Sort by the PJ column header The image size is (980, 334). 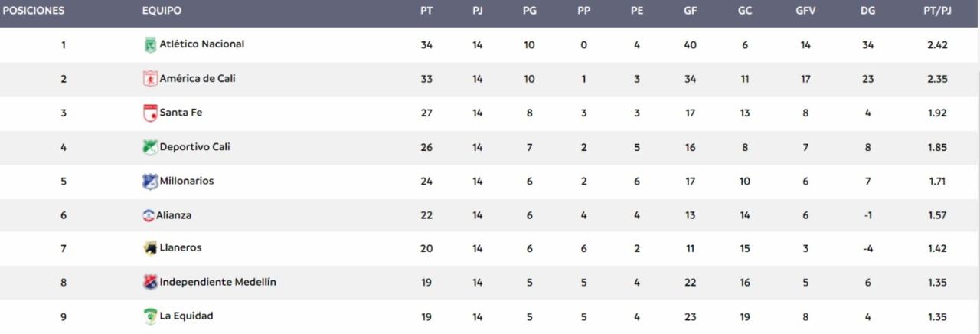pyautogui.click(x=477, y=11)
